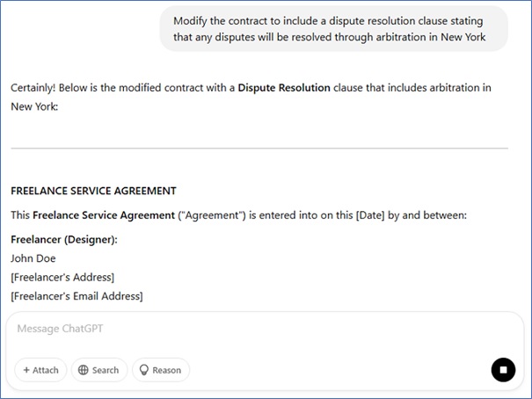Click the name John Doe

pyautogui.click(x=33, y=258)
